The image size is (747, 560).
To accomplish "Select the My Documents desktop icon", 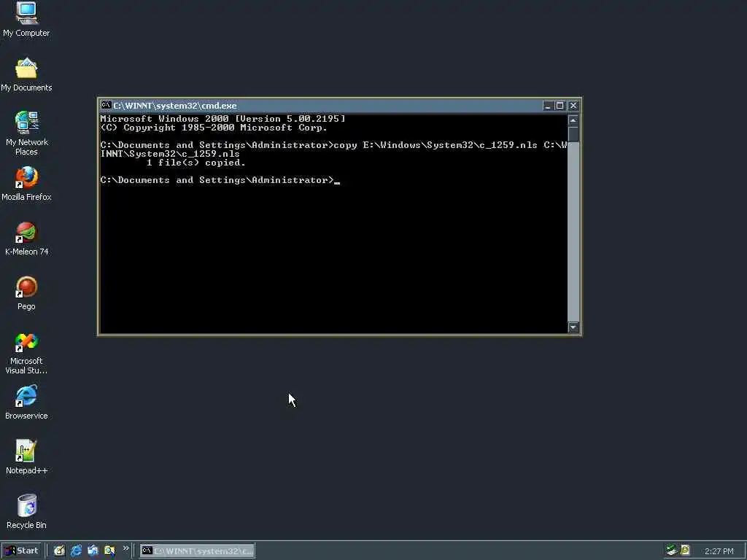I will [26, 75].
